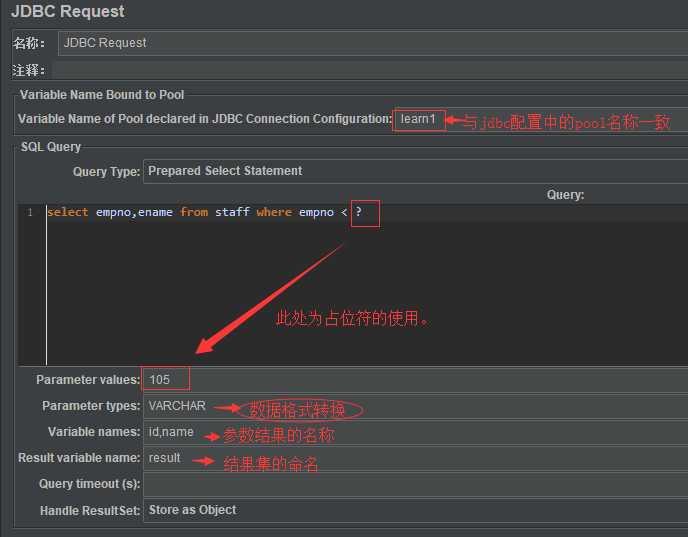Click the Variable names field id,name
The image size is (688, 537).
pos(416,432)
